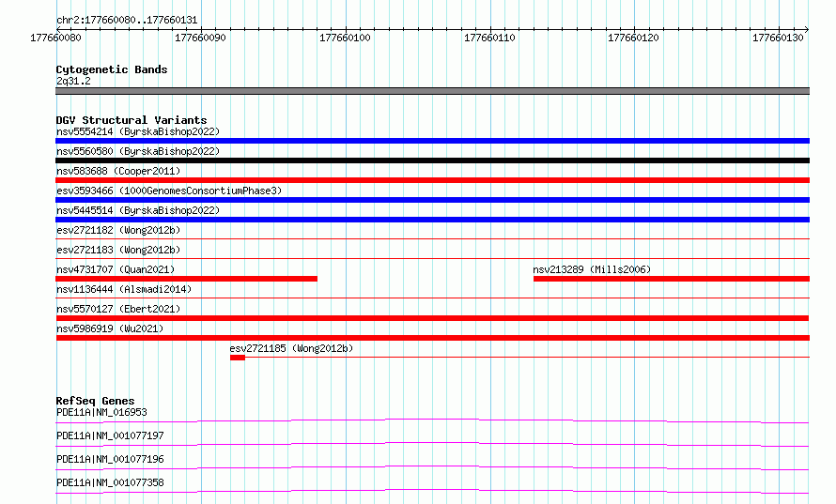Select variant label esv3593466 (1000GenomesConsortiumPhase3)
The width and height of the screenshot is (836, 504).
tap(169, 191)
